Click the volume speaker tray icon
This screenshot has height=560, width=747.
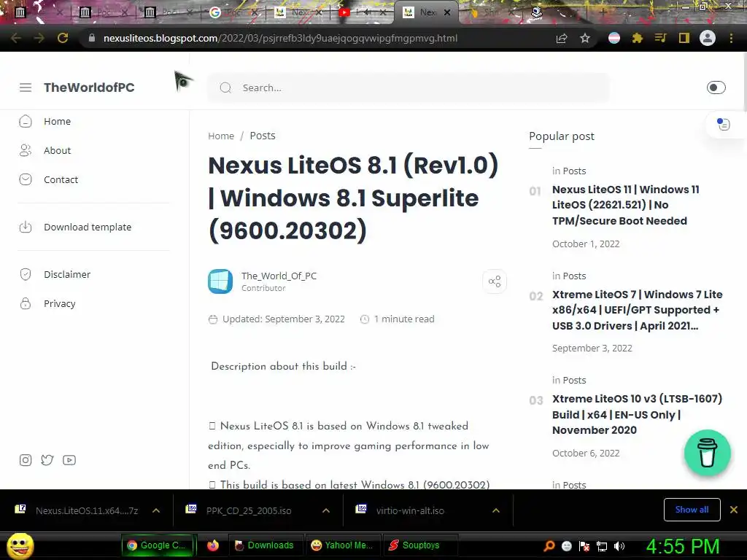point(619,546)
